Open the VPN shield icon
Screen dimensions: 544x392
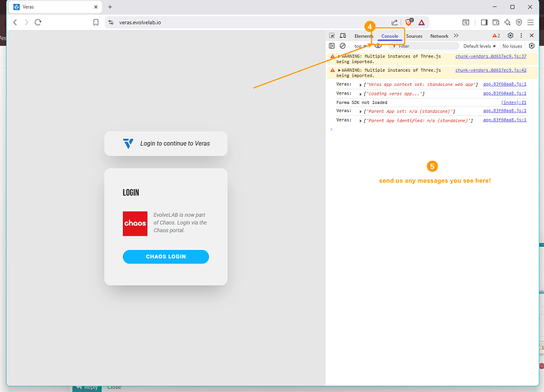pos(519,22)
